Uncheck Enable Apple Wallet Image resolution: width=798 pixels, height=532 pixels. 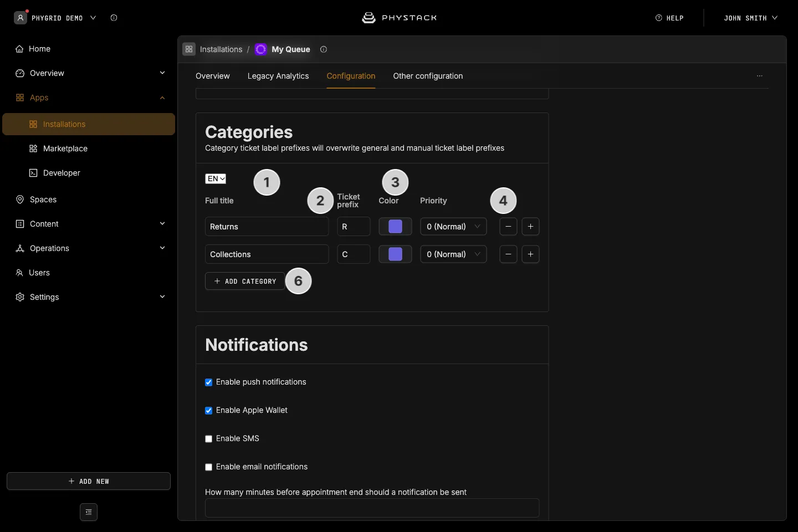pyautogui.click(x=209, y=411)
